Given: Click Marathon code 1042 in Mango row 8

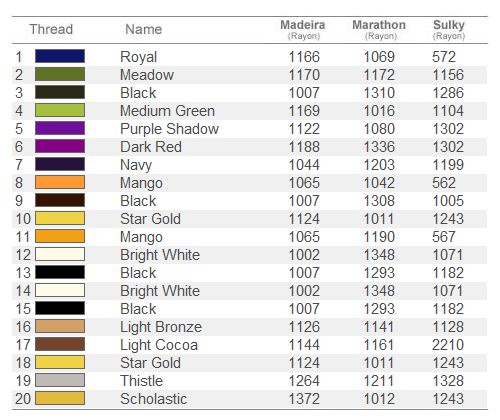Looking at the screenshot, I should click(x=379, y=183).
